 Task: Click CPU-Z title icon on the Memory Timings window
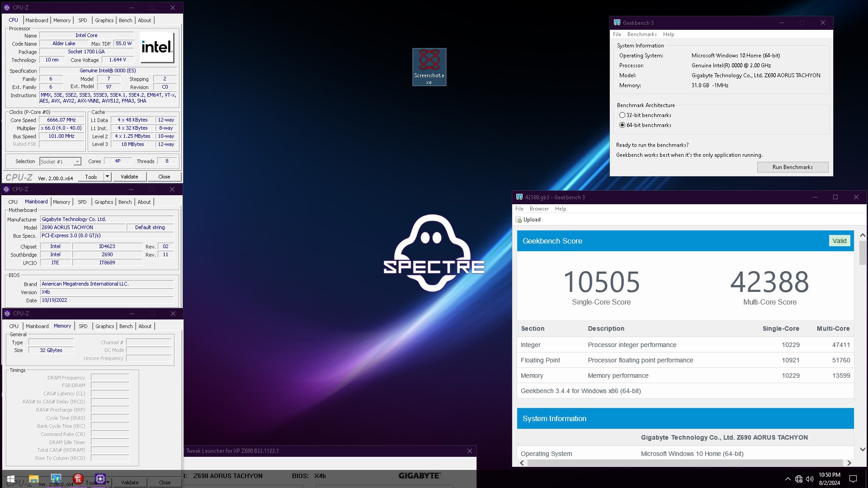pos(7,314)
